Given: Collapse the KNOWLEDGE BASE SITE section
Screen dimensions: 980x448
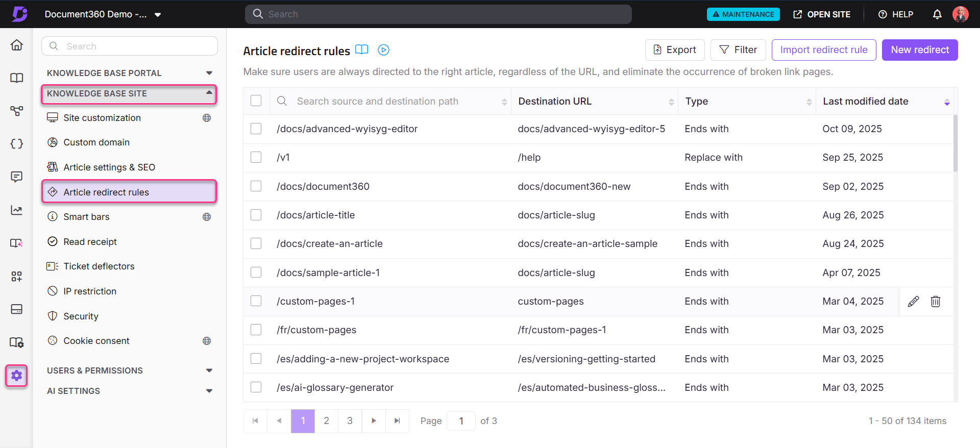Looking at the screenshot, I should (x=209, y=93).
